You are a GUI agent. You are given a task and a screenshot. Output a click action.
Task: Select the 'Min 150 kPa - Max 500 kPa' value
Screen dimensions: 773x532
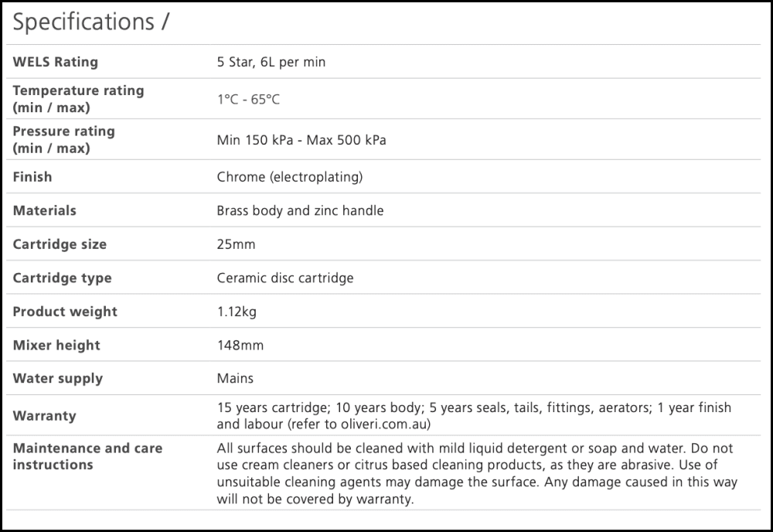tap(301, 141)
